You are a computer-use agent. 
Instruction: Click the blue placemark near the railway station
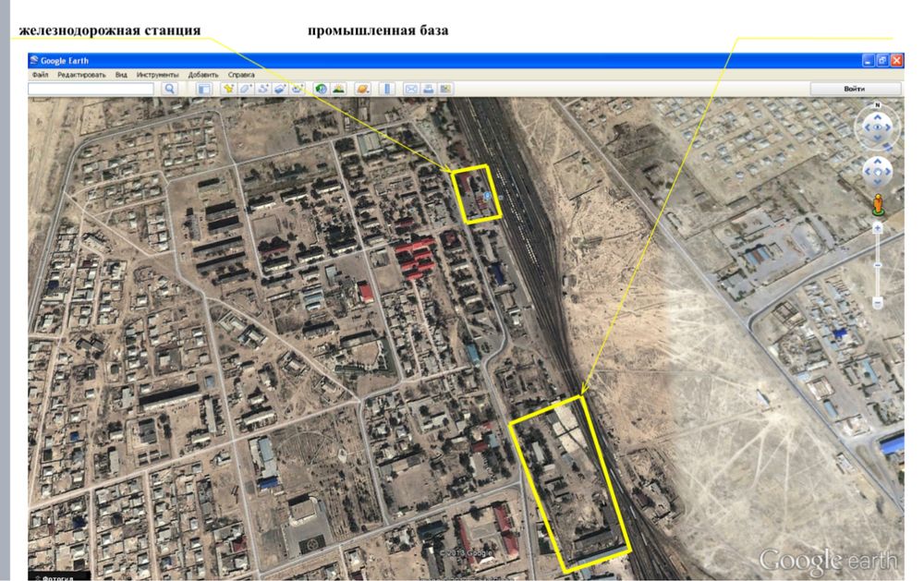(x=487, y=196)
